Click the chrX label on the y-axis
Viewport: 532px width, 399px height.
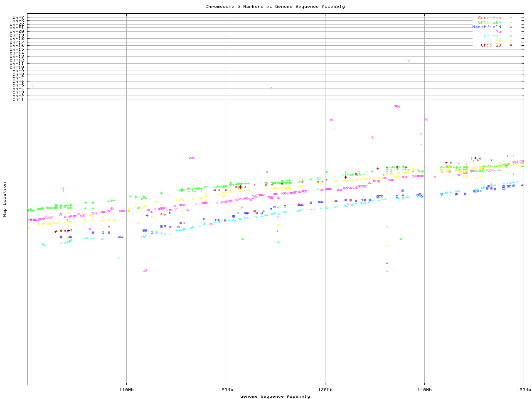(18, 21)
